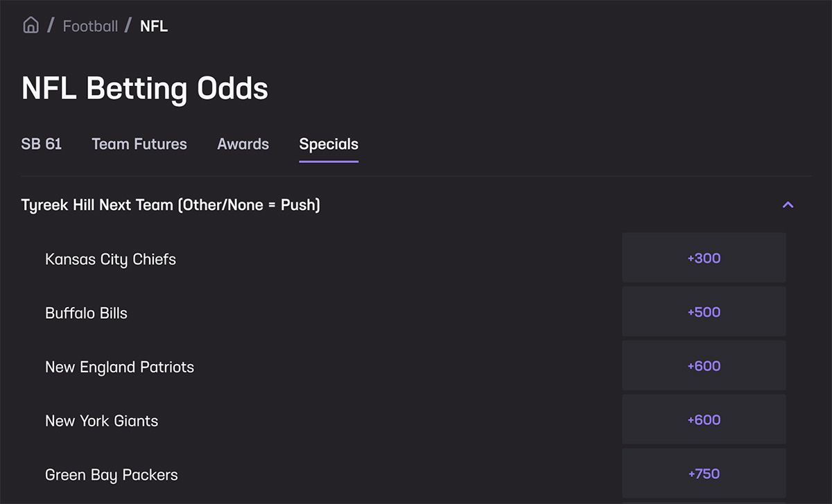
Task: Click Green Bay Packers +750 odds
Action: pos(704,473)
